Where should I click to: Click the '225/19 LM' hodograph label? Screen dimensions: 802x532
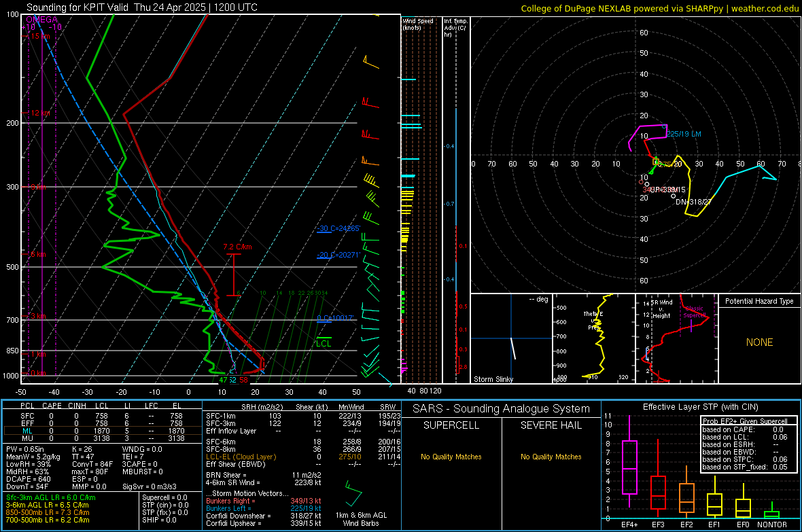pos(684,134)
